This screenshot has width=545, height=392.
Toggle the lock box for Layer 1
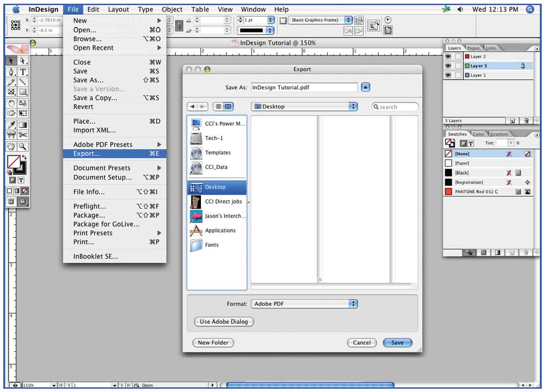coord(458,75)
